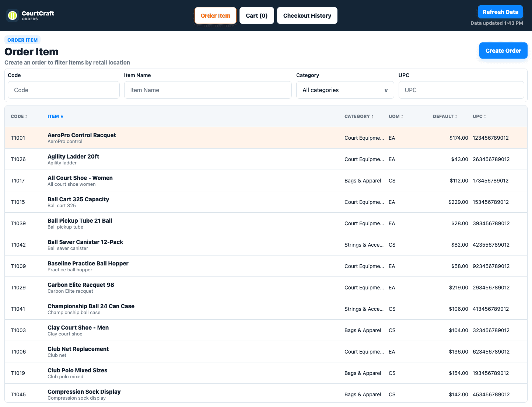Click UPC 413456789012 cell

491,309
